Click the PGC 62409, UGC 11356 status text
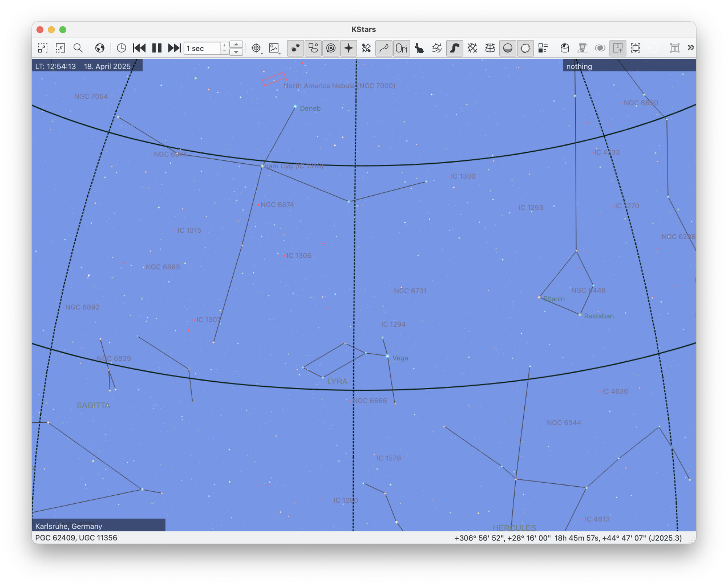728x586 pixels. [76, 537]
